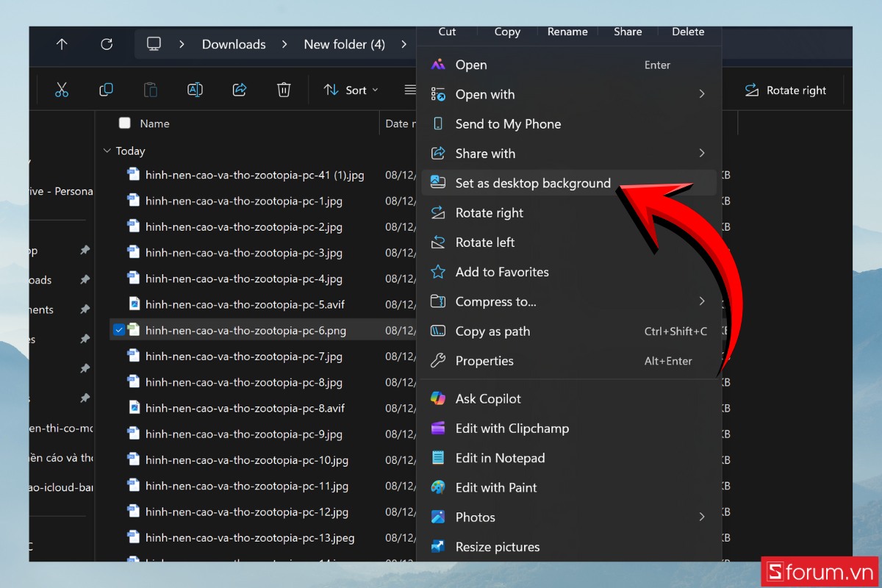Click the Copy icon in toolbar
Screen dimensions: 882x588
click(106, 90)
